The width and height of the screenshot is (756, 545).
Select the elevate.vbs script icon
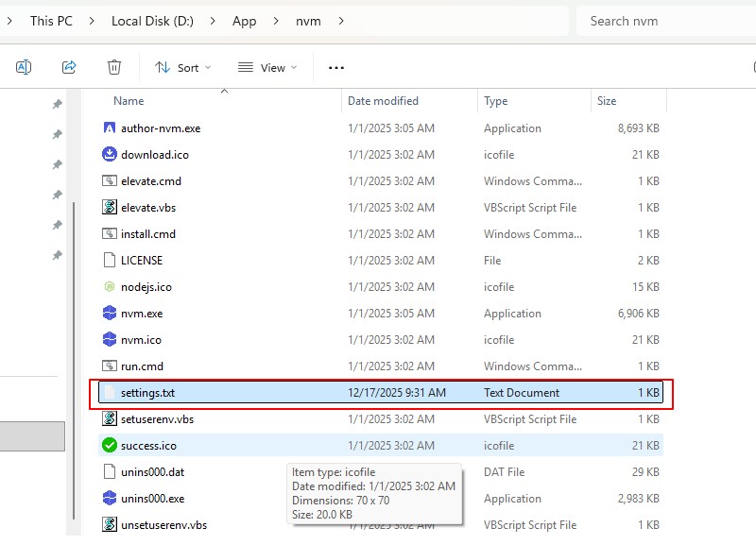click(109, 208)
